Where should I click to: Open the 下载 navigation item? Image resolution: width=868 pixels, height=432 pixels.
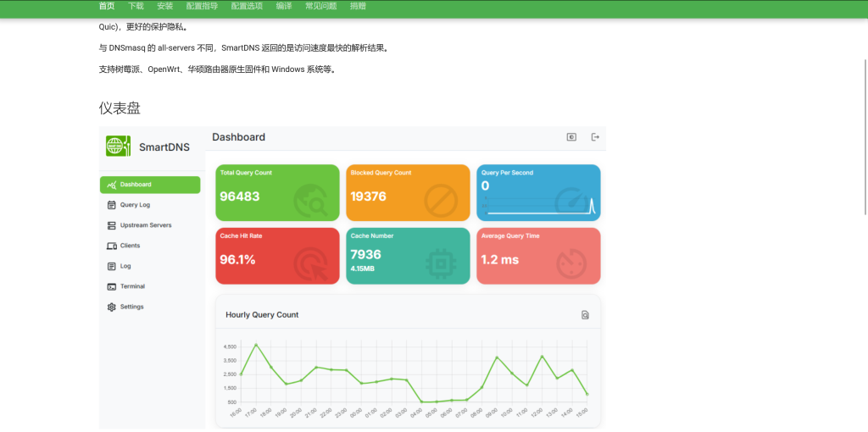tap(136, 6)
